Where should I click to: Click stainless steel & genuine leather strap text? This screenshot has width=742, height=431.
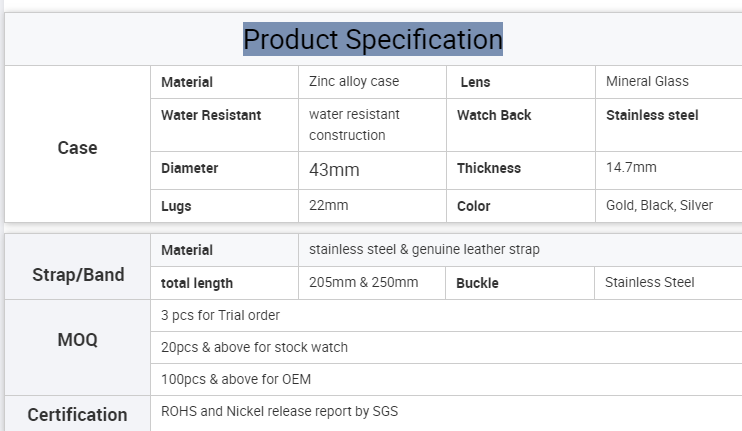[424, 249]
